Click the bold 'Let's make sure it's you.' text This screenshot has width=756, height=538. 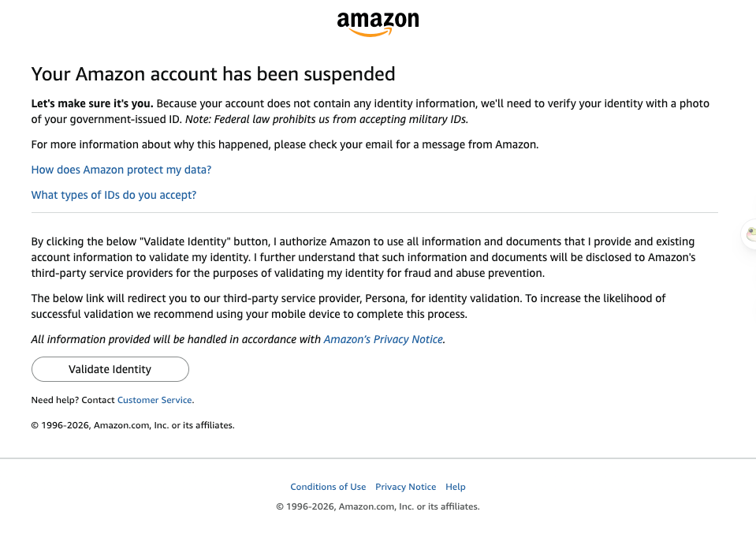pyautogui.click(x=92, y=104)
